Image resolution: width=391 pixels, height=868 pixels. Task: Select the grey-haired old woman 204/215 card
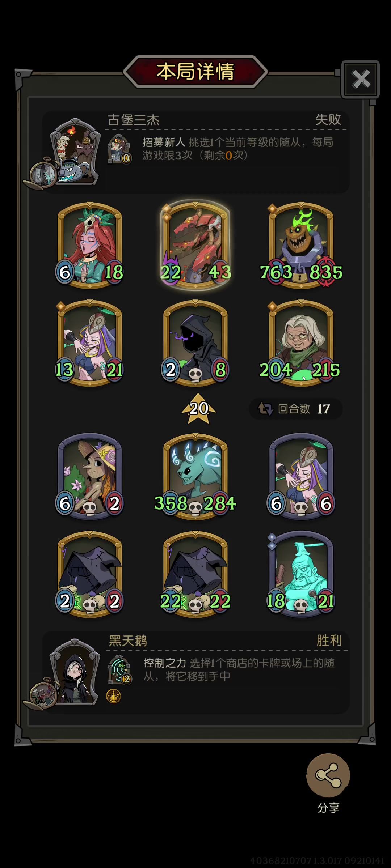301,343
